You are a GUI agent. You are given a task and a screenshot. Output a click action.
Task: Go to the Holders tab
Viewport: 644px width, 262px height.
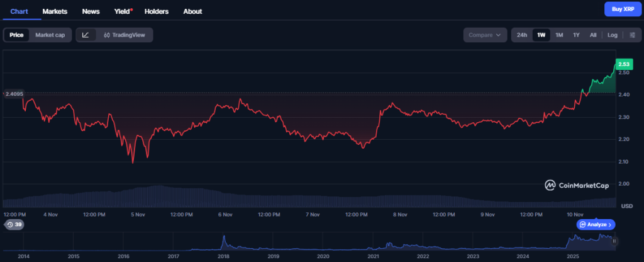157,11
